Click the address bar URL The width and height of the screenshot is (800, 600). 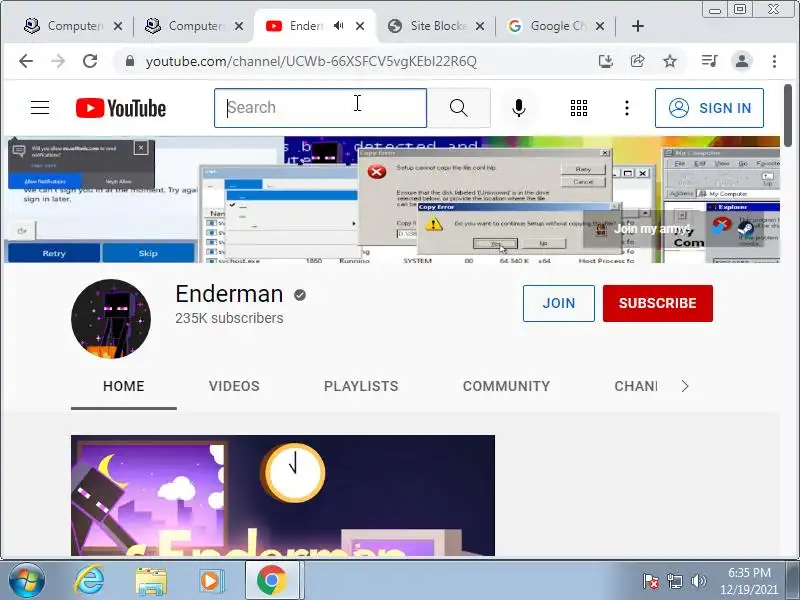(x=311, y=61)
